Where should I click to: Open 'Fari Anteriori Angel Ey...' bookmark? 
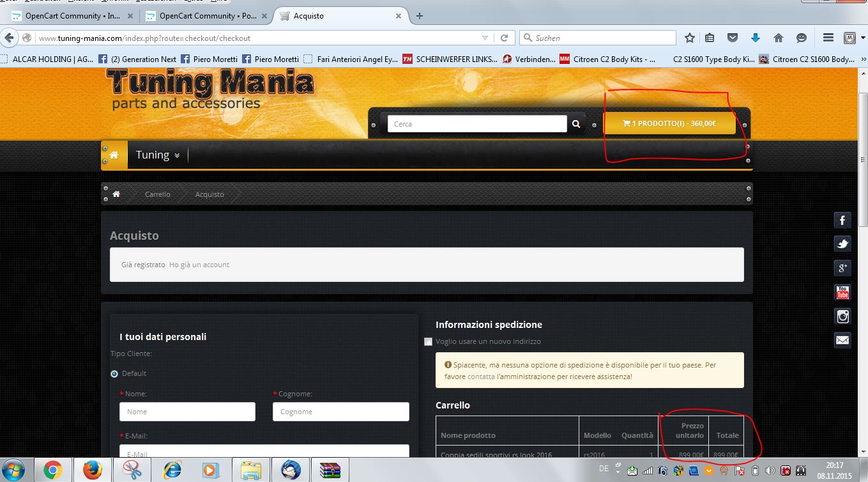(x=351, y=59)
